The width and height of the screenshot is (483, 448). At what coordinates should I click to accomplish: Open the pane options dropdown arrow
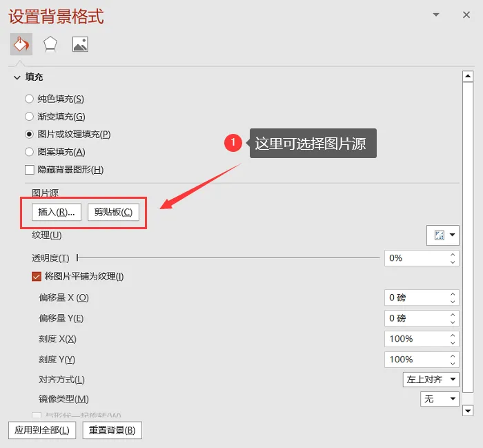tap(436, 14)
